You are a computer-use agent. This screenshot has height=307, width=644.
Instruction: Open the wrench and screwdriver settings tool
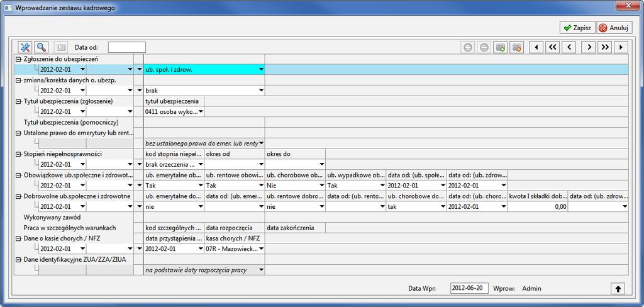(x=25, y=47)
